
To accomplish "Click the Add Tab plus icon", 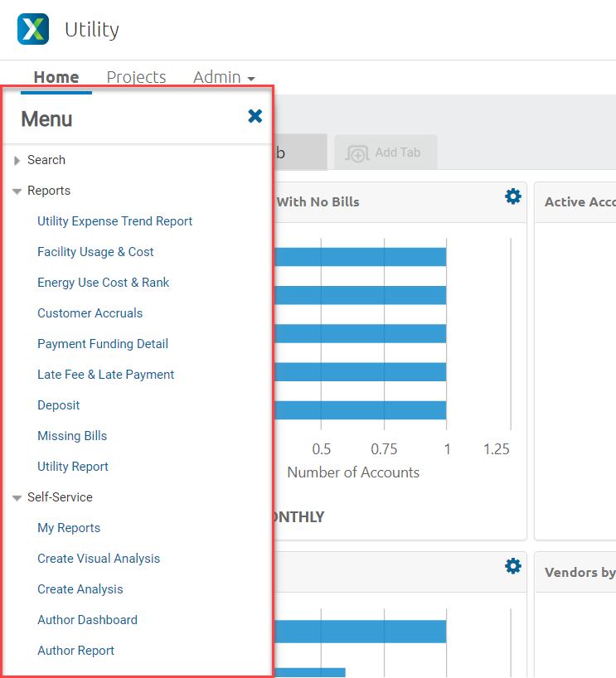I will tap(357, 153).
